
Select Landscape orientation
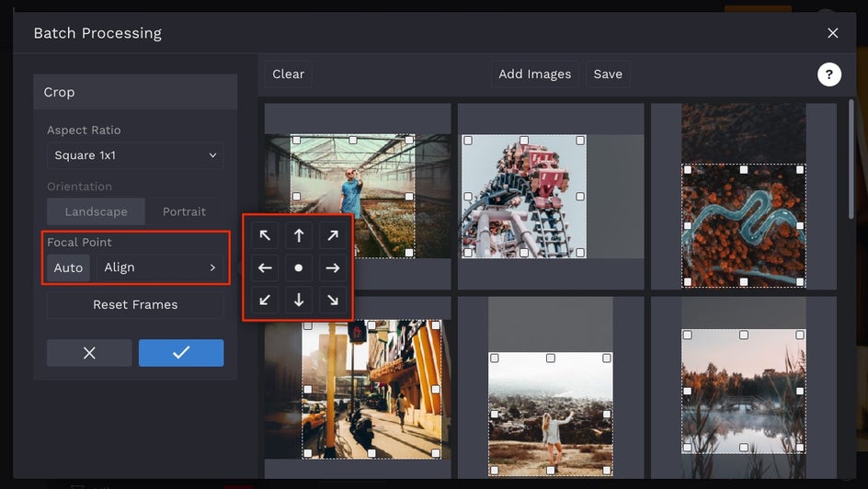96,211
